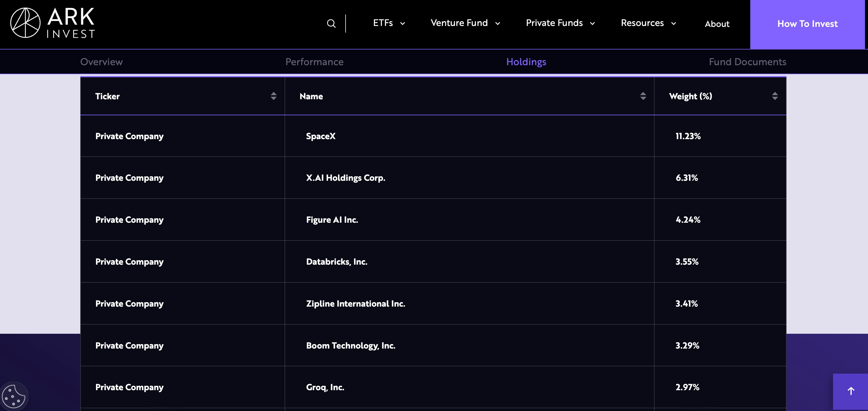868x411 pixels.
Task: Click the ARK Invest logo
Action: tap(53, 23)
